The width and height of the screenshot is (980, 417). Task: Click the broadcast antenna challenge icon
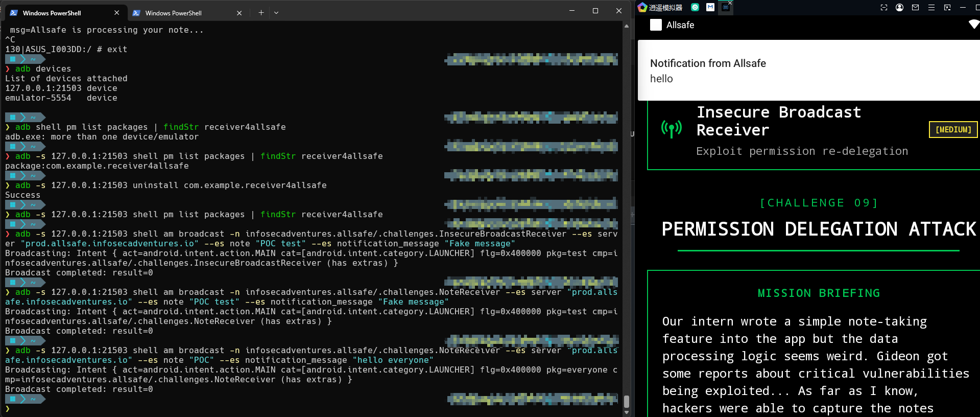pos(672,129)
